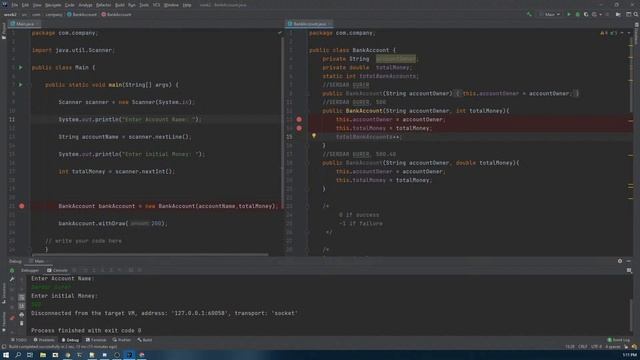Click the Windows Start button
640x360 pixels.
pos(6,355)
